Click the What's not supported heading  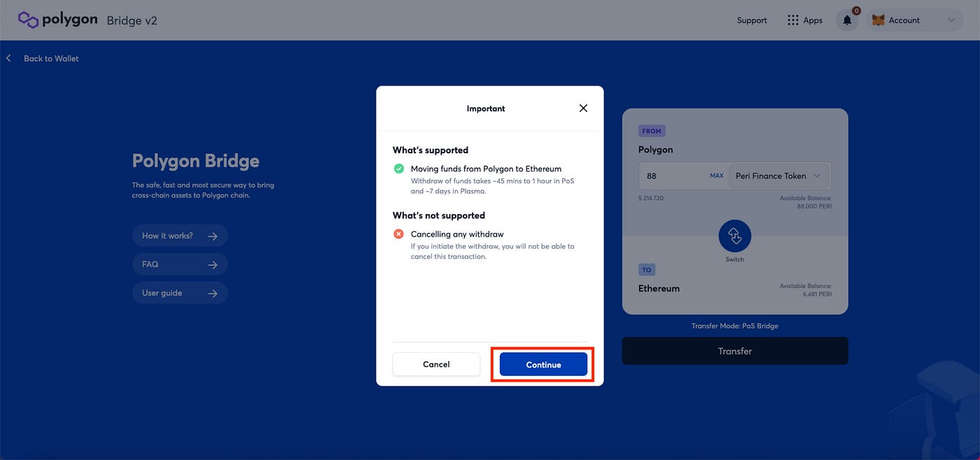(439, 215)
